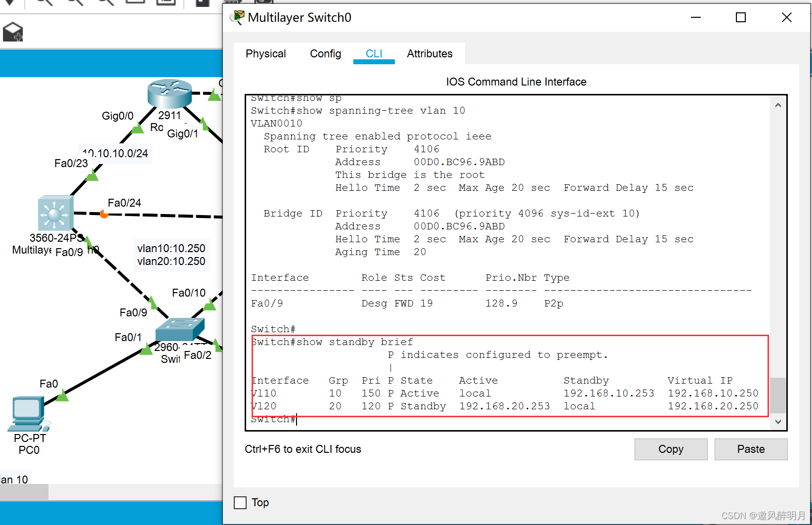The image size is (812, 525).
Task: Open the 3560-24PS multilayer switch
Action: 55,213
